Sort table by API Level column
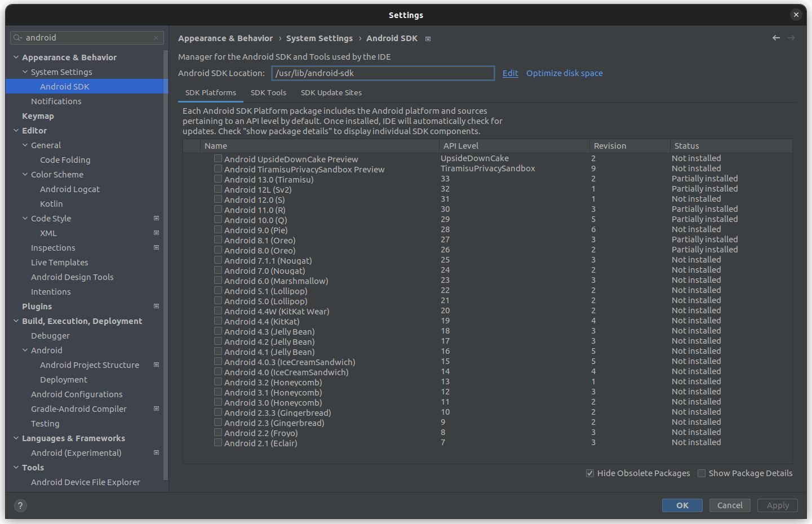The width and height of the screenshot is (812, 524). 514,146
